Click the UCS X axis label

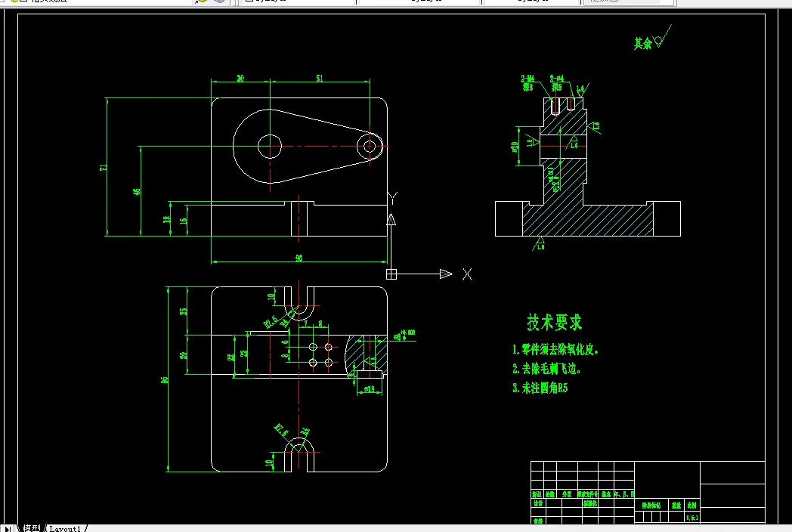[x=467, y=274]
